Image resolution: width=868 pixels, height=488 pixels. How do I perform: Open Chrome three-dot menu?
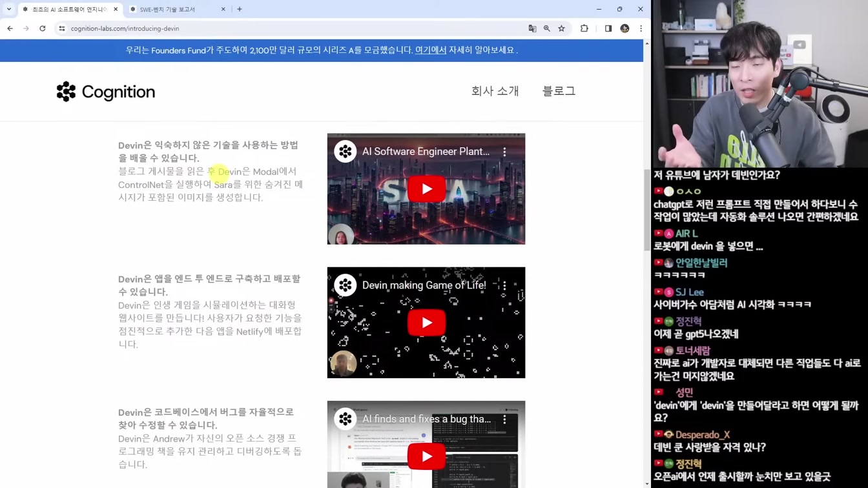pos(641,28)
